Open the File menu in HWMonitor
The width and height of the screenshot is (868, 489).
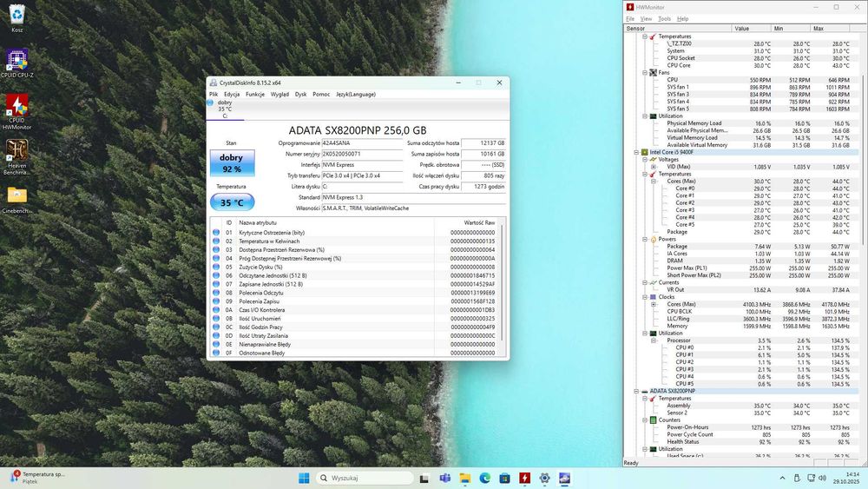tap(630, 19)
